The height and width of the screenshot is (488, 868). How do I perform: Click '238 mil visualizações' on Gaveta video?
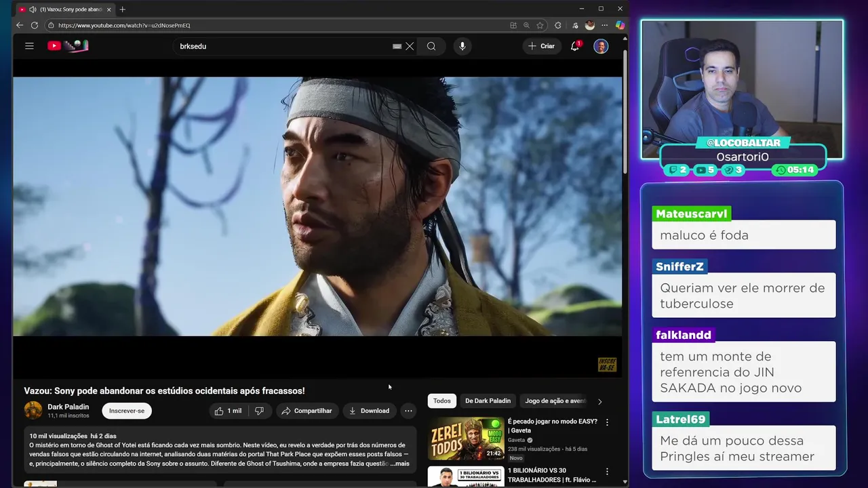point(534,449)
